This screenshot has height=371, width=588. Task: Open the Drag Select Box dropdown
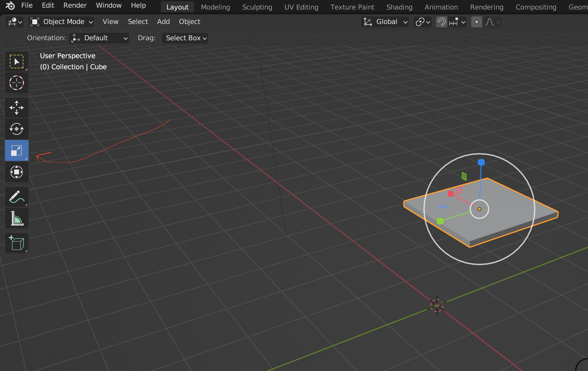click(185, 38)
